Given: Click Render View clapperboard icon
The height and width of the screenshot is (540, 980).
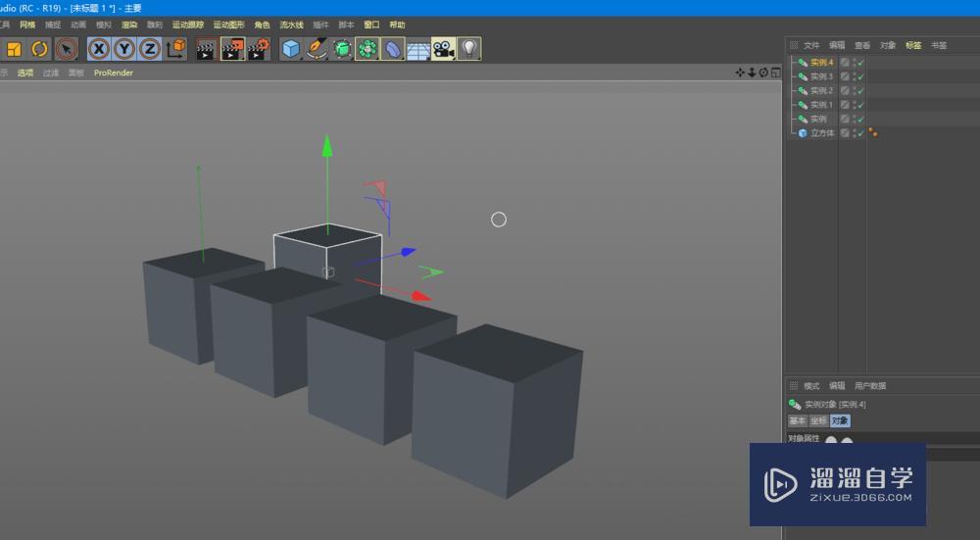Looking at the screenshot, I should click(x=206, y=49).
